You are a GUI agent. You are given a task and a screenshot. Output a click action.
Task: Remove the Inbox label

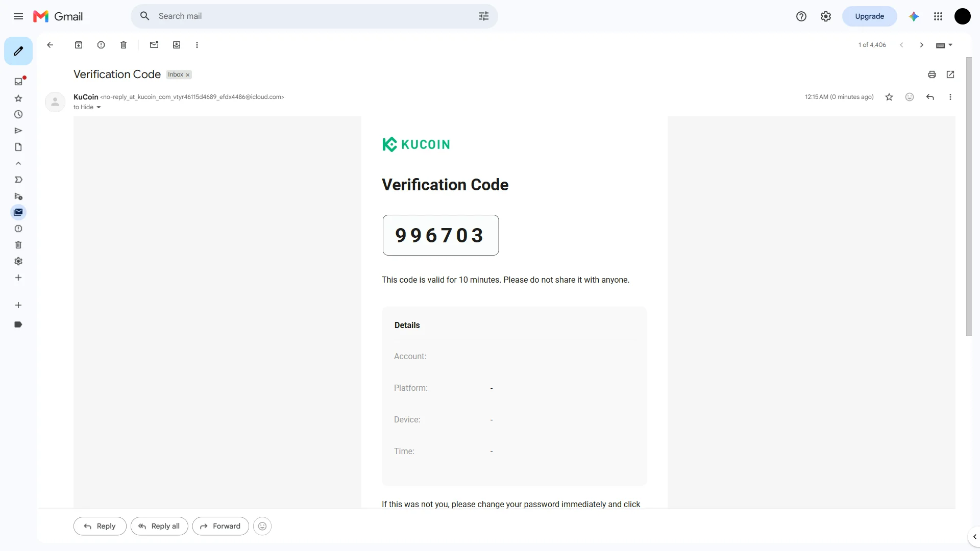pyautogui.click(x=188, y=75)
